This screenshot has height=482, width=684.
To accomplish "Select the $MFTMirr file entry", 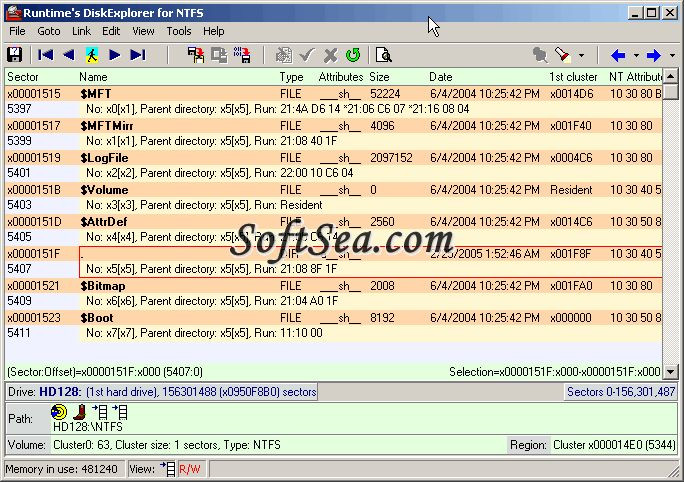I will coord(107,126).
